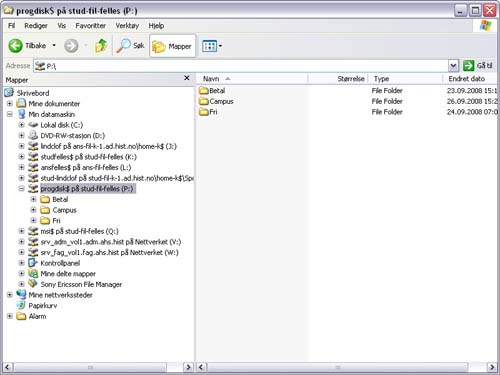Go up one folder level icon

101,46
